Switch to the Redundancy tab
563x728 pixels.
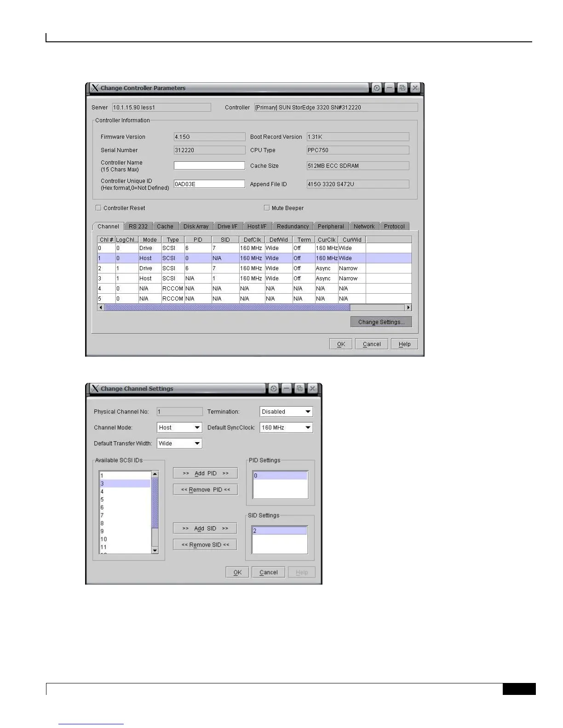[x=293, y=226]
